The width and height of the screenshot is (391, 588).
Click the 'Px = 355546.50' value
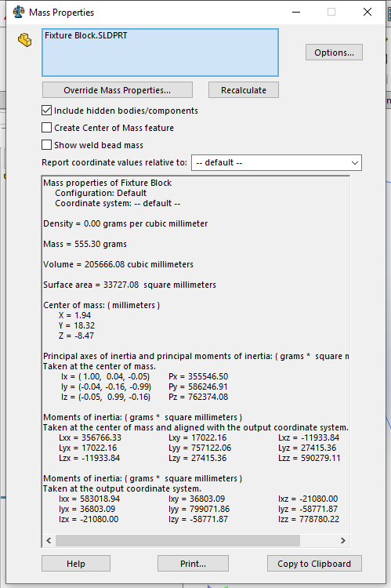pyautogui.click(x=198, y=376)
